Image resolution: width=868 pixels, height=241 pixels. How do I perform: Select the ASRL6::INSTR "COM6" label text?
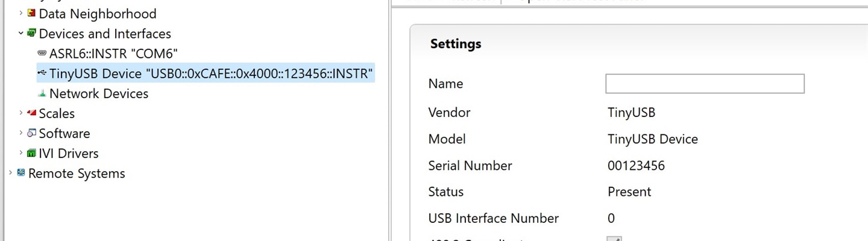pyautogui.click(x=113, y=54)
